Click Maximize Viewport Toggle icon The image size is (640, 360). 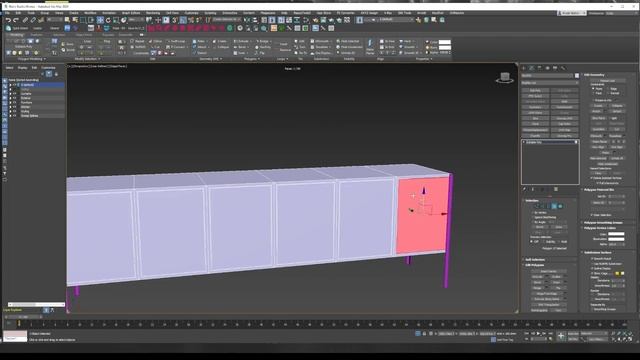631,339
